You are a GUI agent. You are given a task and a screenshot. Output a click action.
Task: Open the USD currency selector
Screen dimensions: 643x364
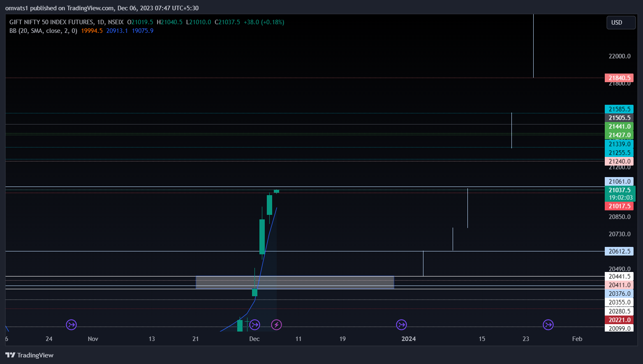(621, 23)
